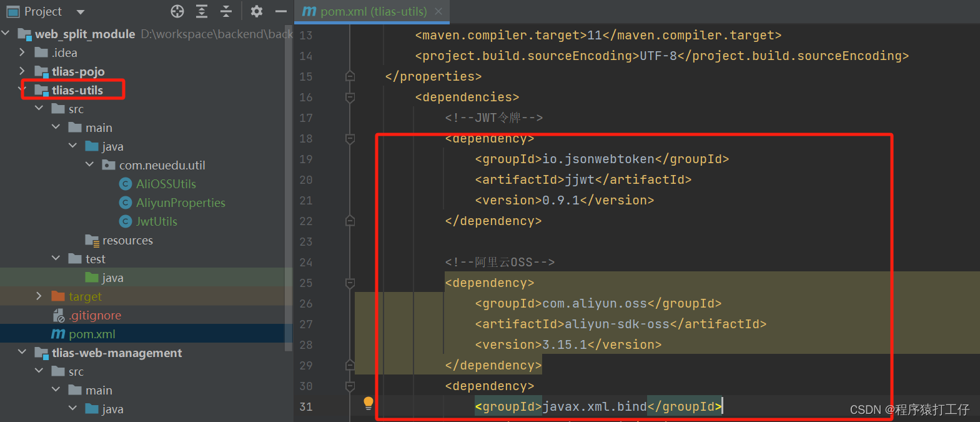
Task: Collapse the tlias-web-management module
Action: point(22,352)
